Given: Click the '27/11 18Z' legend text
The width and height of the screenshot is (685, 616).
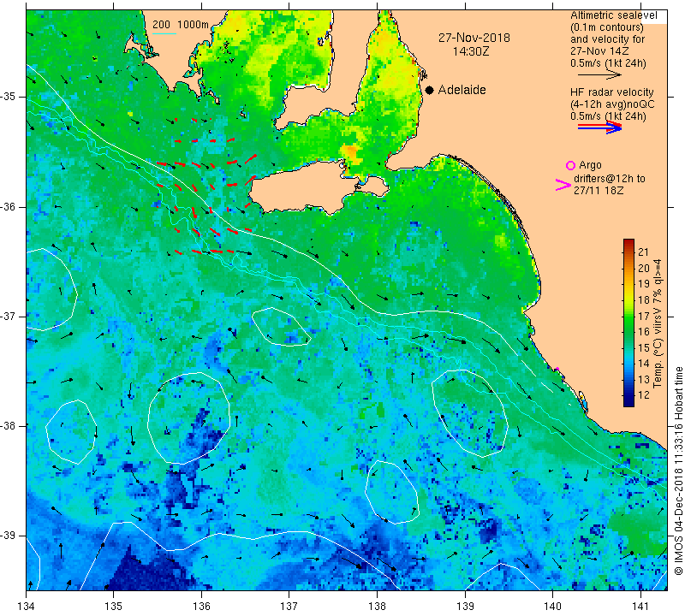Looking at the screenshot, I should pyautogui.click(x=598, y=190).
